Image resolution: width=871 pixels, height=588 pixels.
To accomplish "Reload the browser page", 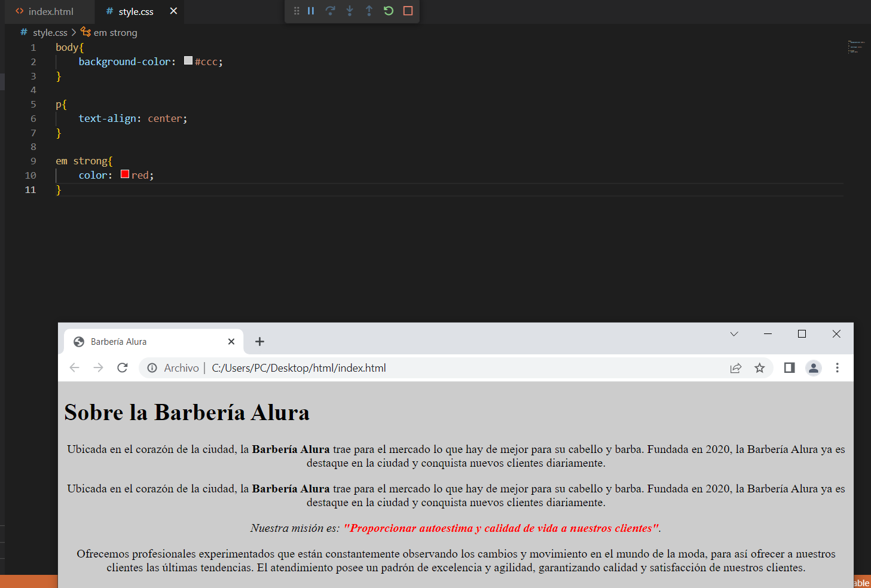I will [x=123, y=367].
